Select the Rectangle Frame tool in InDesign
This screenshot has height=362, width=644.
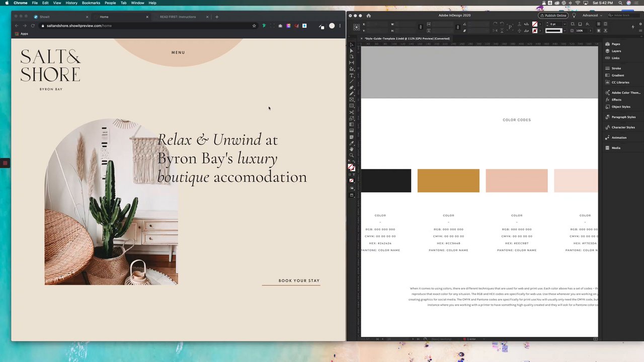[x=352, y=100]
